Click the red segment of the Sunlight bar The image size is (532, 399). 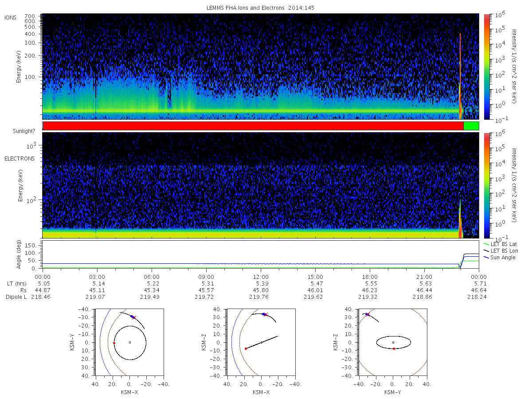click(x=253, y=126)
